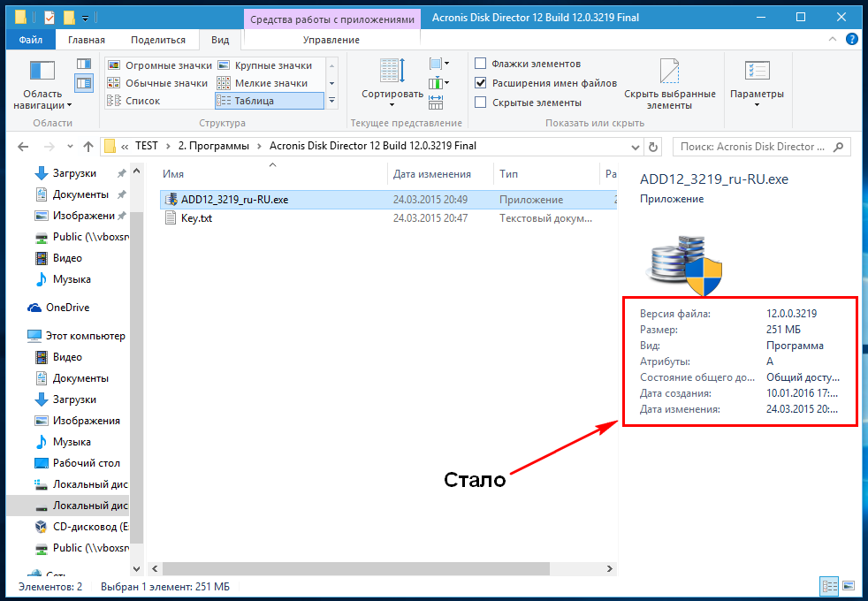Viewport: 868px width, 601px height.
Task: Open pinned Документы in Quick access
Action: point(80,194)
